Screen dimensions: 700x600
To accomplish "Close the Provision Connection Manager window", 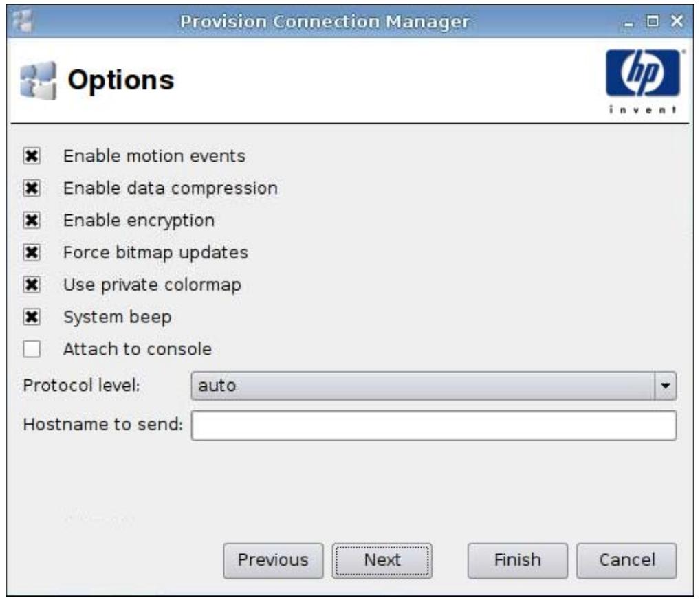I will click(677, 21).
